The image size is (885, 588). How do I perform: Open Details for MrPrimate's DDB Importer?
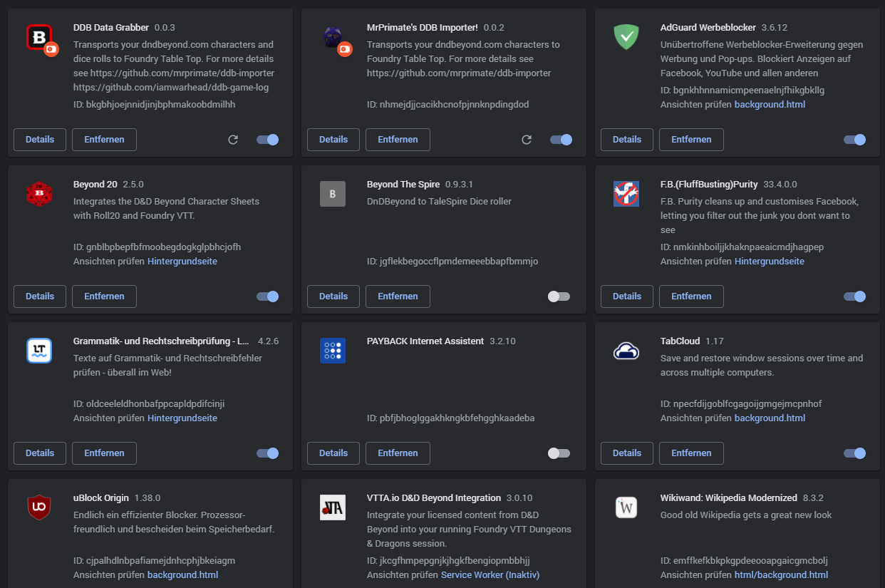[x=333, y=140]
